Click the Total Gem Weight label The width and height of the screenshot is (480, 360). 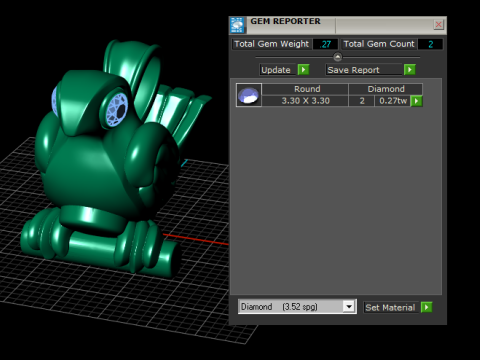pyautogui.click(x=272, y=44)
